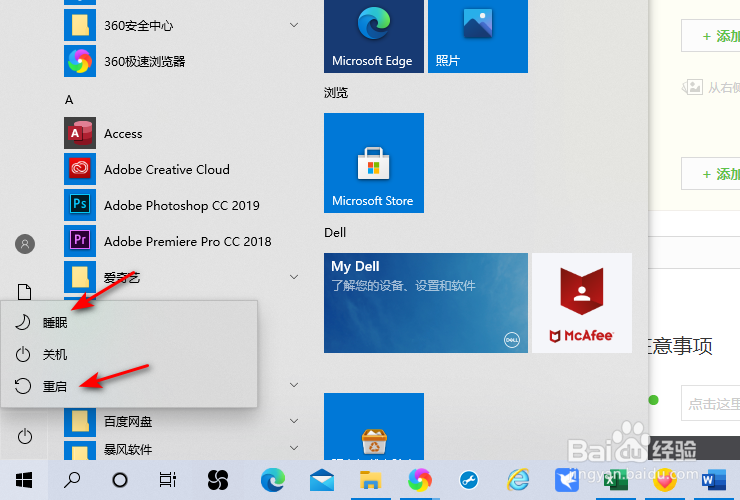Click the letter A section header

pyautogui.click(x=69, y=100)
